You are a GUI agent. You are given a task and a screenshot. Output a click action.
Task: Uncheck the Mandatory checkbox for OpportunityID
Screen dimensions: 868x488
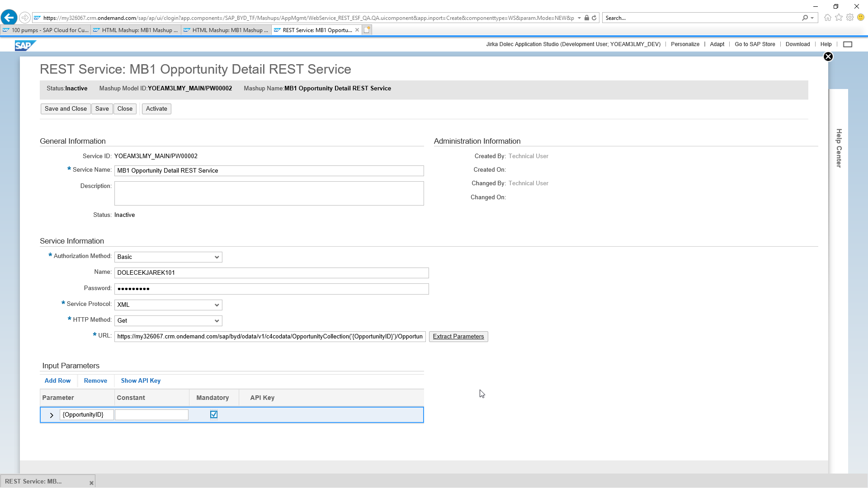point(214,414)
